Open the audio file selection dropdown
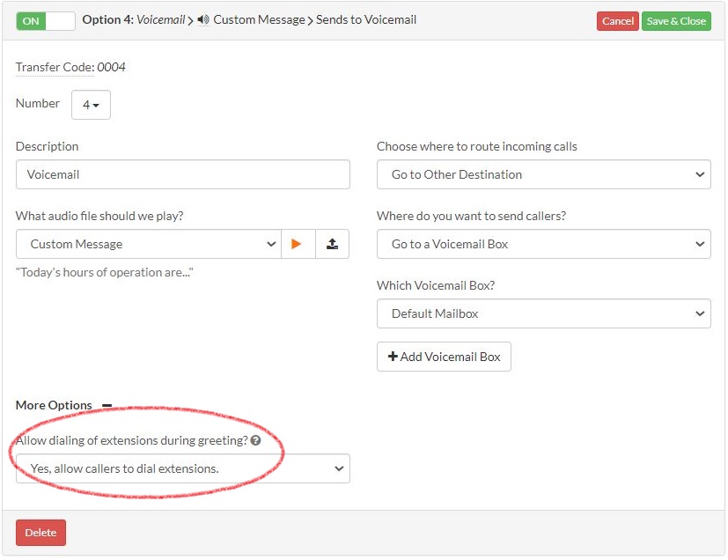 point(148,244)
